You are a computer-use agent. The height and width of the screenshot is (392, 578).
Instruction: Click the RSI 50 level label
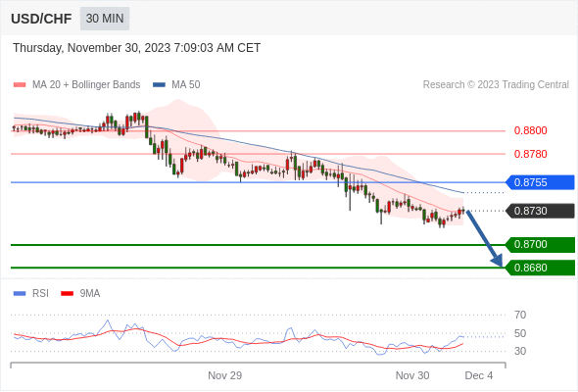[520, 333]
